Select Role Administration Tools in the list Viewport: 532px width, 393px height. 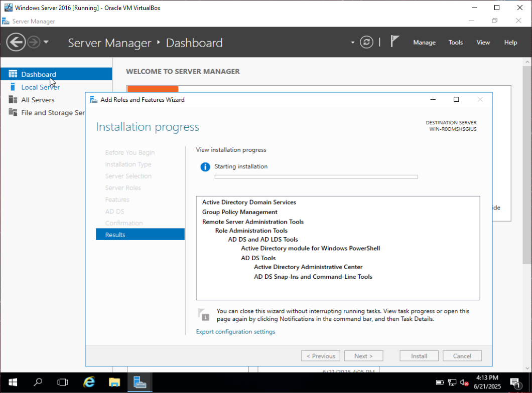point(251,231)
